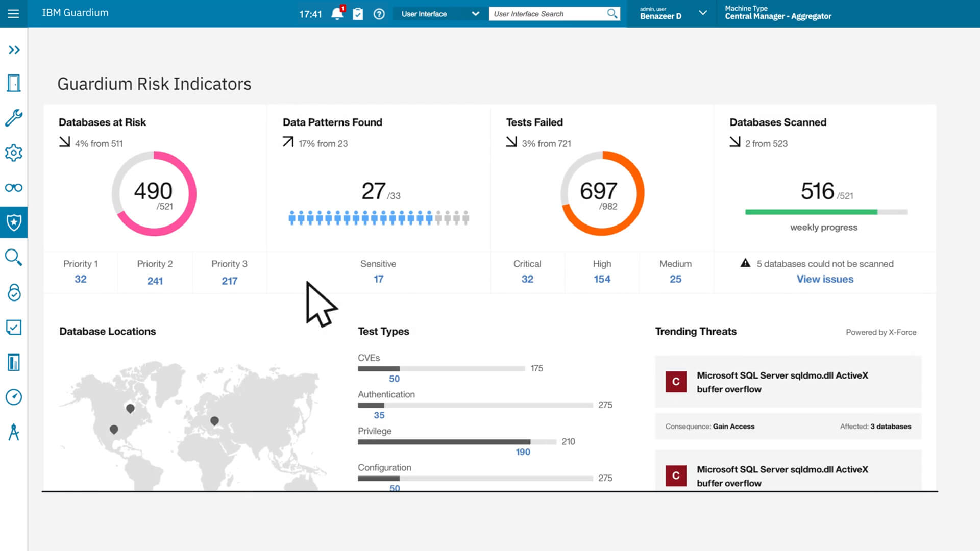Click the Europe region map pin
The width and height of the screenshot is (980, 551).
[x=214, y=421]
